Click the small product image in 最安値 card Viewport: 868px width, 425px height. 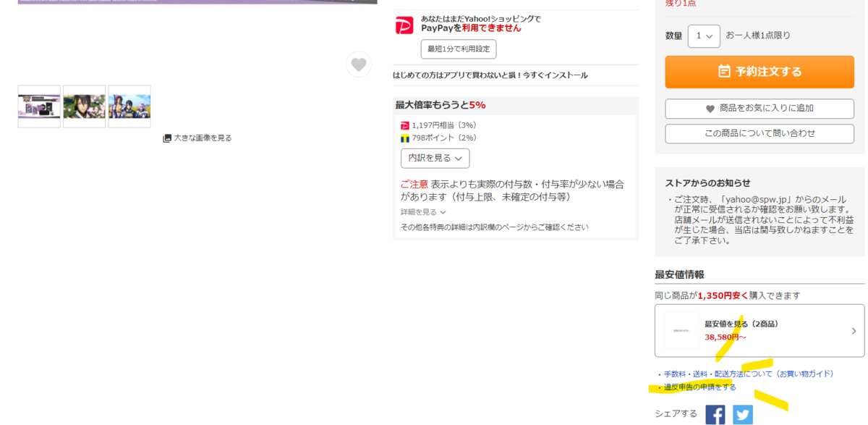[x=682, y=330]
